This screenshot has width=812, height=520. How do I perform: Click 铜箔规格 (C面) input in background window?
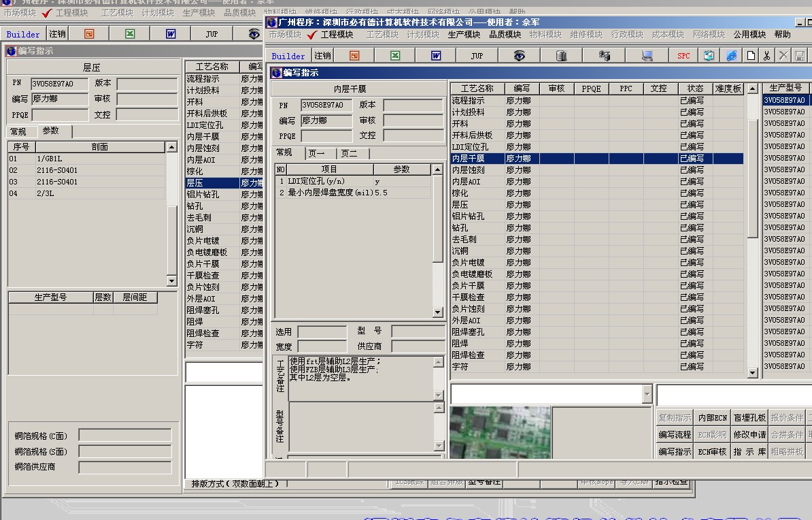125,436
